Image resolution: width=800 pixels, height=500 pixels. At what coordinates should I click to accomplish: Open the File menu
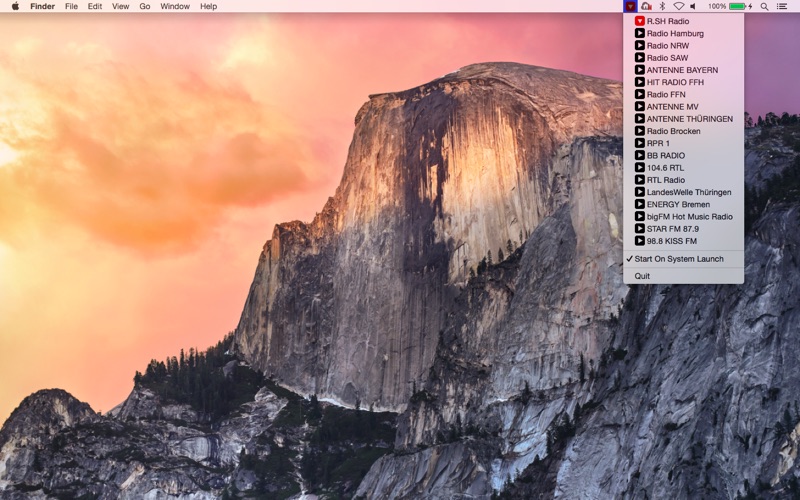coord(71,6)
